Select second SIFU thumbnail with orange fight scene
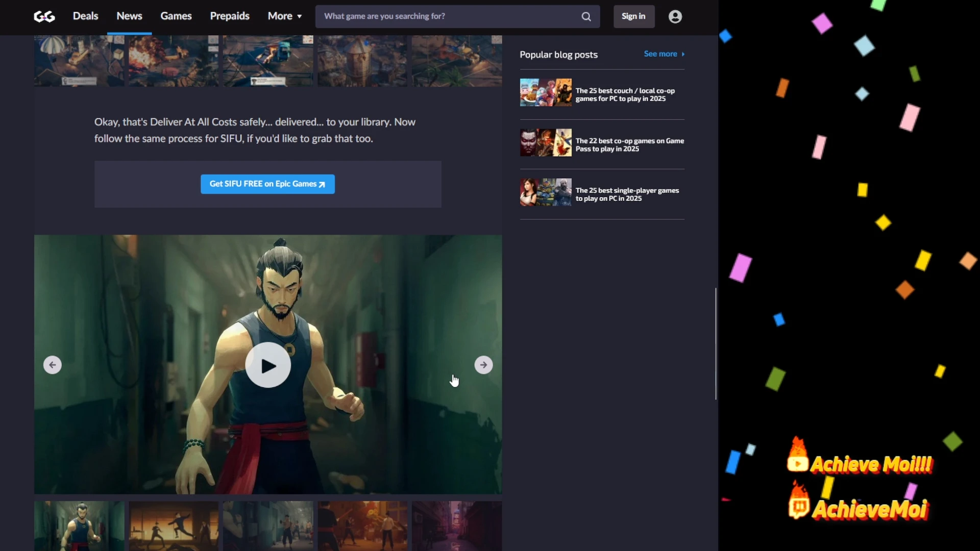The image size is (980, 551). pyautogui.click(x=174, y=526)
